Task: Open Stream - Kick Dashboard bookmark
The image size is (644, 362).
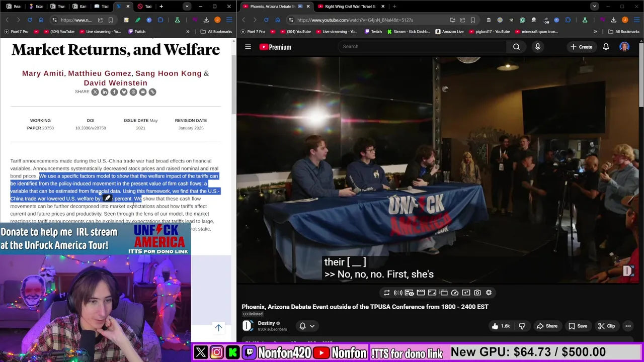Action: 409,32
